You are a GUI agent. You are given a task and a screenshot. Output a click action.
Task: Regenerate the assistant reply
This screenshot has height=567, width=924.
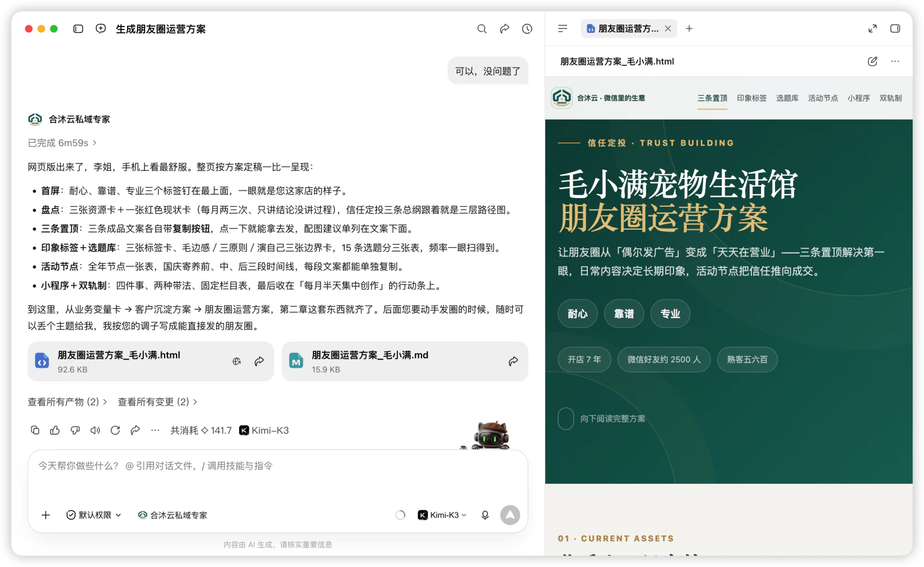click(x=115, y=430)
